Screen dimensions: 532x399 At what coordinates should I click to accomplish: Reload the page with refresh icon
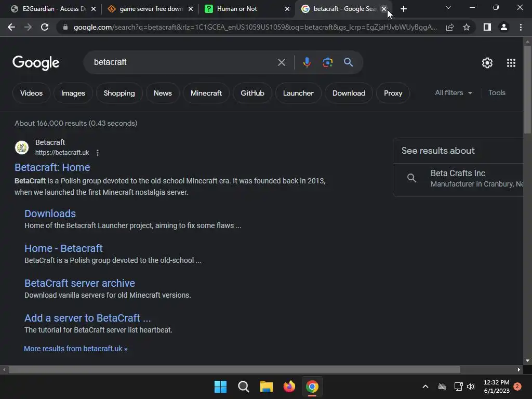click(x=45, y=27)
